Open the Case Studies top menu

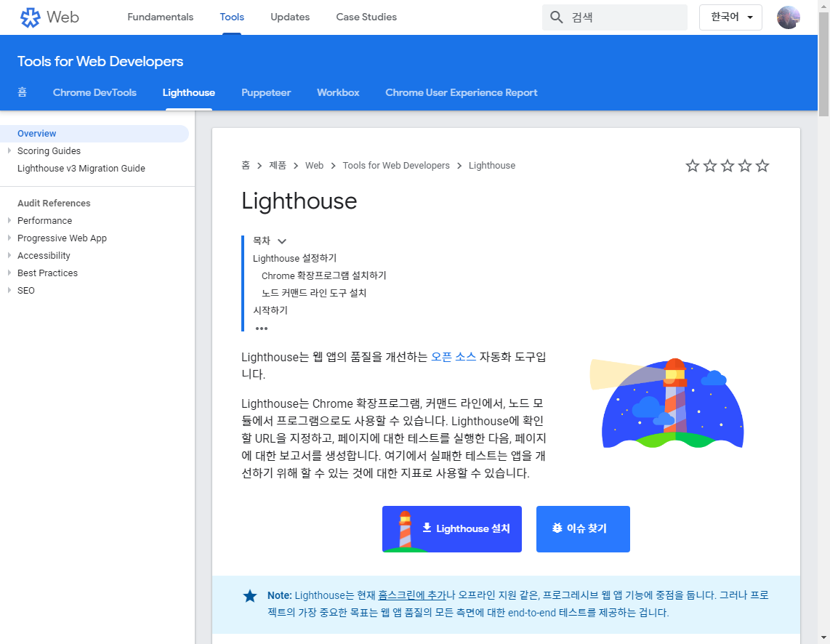coord(366,17)
